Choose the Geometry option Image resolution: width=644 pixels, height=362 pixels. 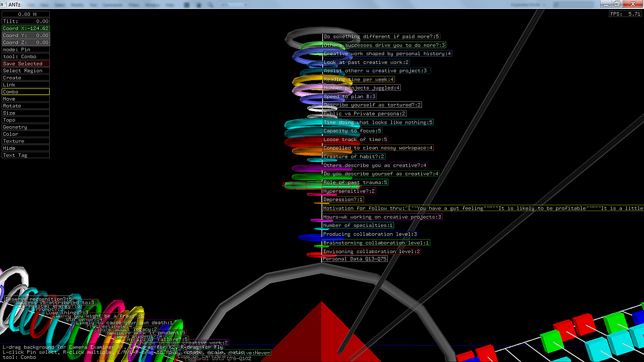coord(26,127)
